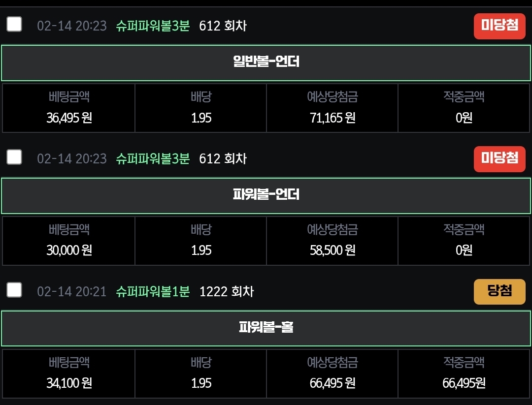Click the 66,495원 적중금액 cell
The image size is (532, 405).
(x=464, y=374)
